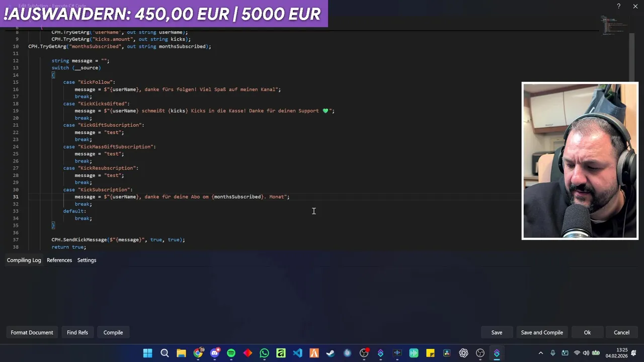Image resolution: width=644 pixels, height=362 pixels.
Task: Click the Format Document button
Action: coord(32,332)
